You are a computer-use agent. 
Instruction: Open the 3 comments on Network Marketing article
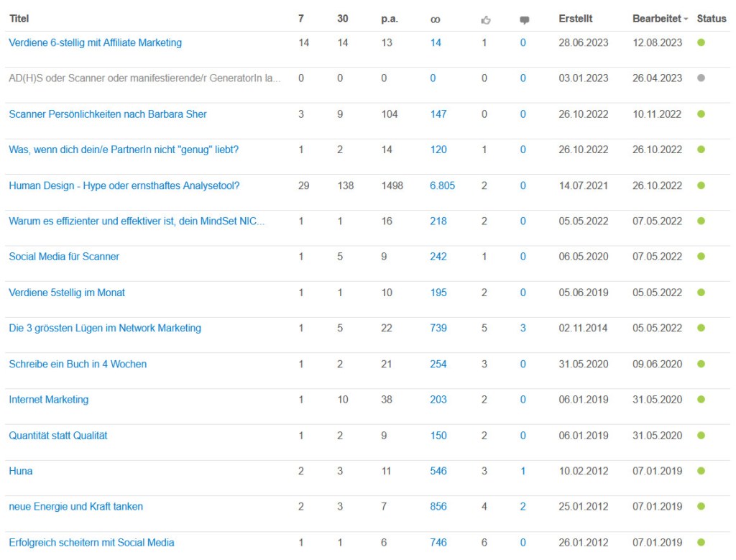pos(523,328)
